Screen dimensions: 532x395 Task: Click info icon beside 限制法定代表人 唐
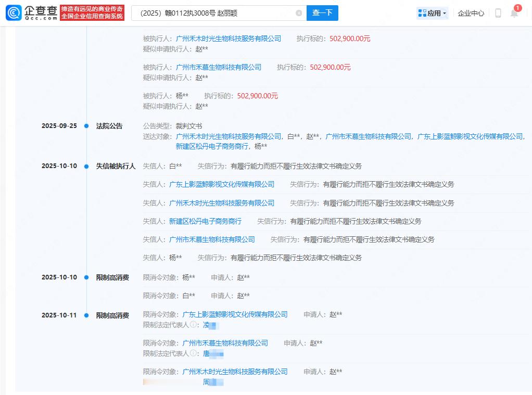[x=193, y=353]
